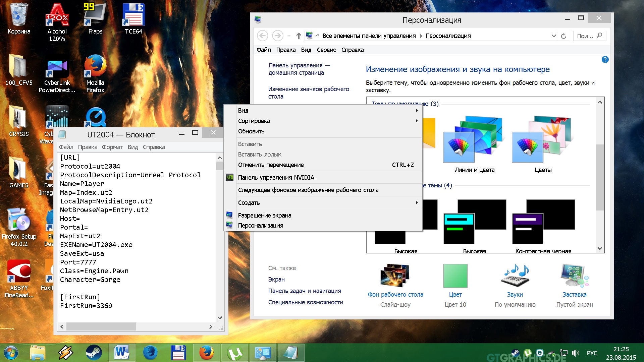The height and width of the screenshot is (362, 644).
Task: Expand the Создать submenu arrow
Action: tap(417, 203)
